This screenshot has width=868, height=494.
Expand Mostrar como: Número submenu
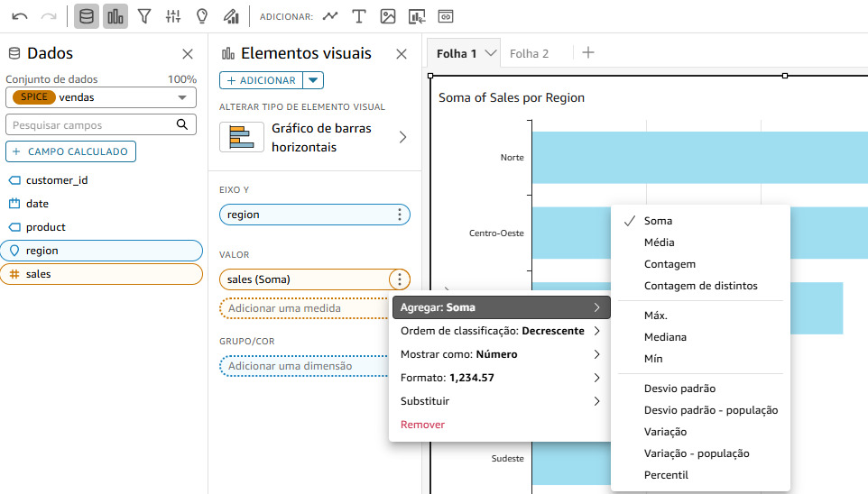(501, 354)
